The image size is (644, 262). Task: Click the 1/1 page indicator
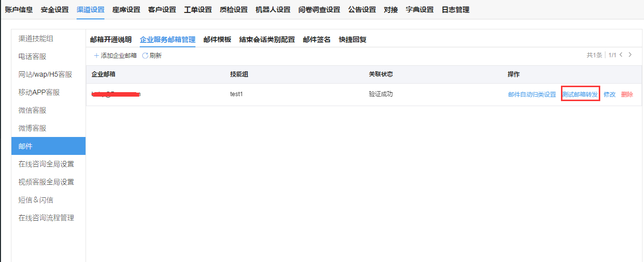[x=612, y=55]
